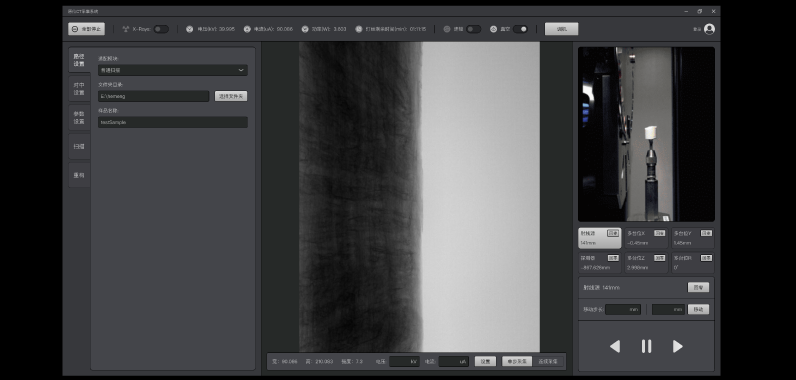Click the X-ray projection image view
796x380 pixels.
point(419,197)
